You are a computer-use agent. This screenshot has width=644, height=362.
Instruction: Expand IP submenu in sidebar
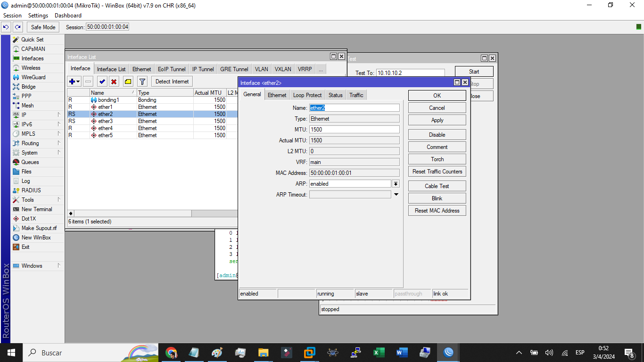tap(59, 115)
